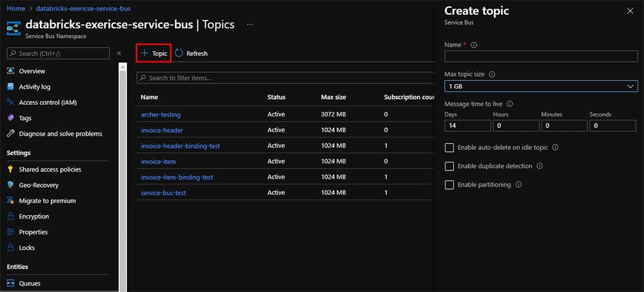Click the Search to filter items box
This screenshot has width=644, height=292.
point(285,78)
